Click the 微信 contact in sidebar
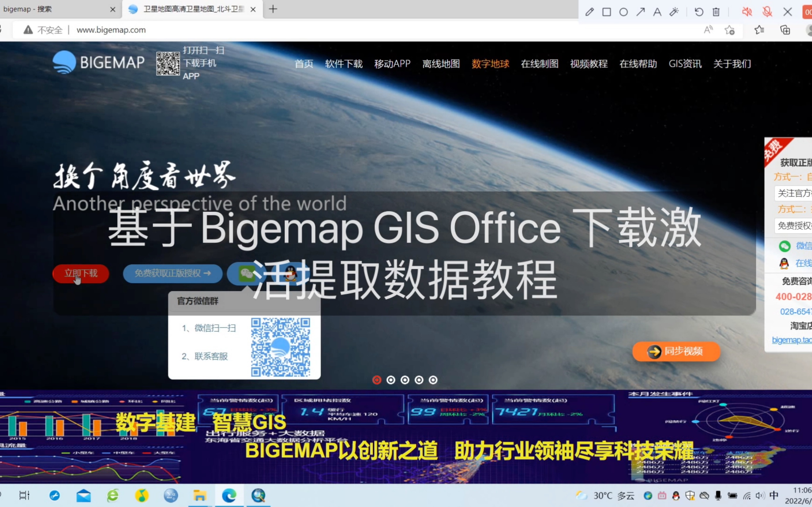 795,246
